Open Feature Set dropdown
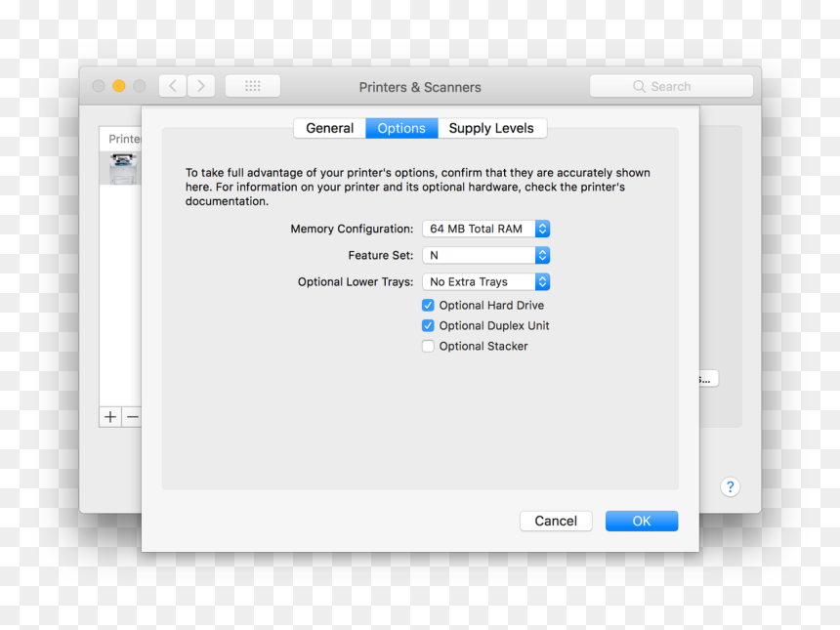Viewport: 840px width, 630px height. point(485,256)
